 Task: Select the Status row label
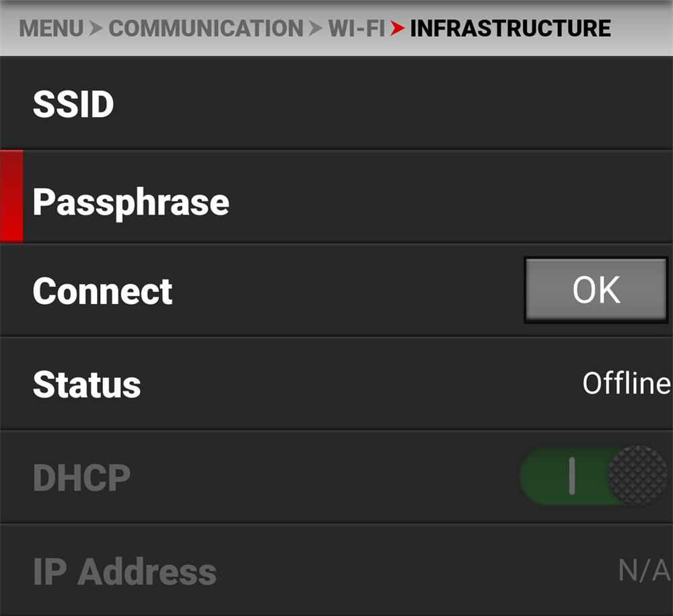tap(87, 385)
